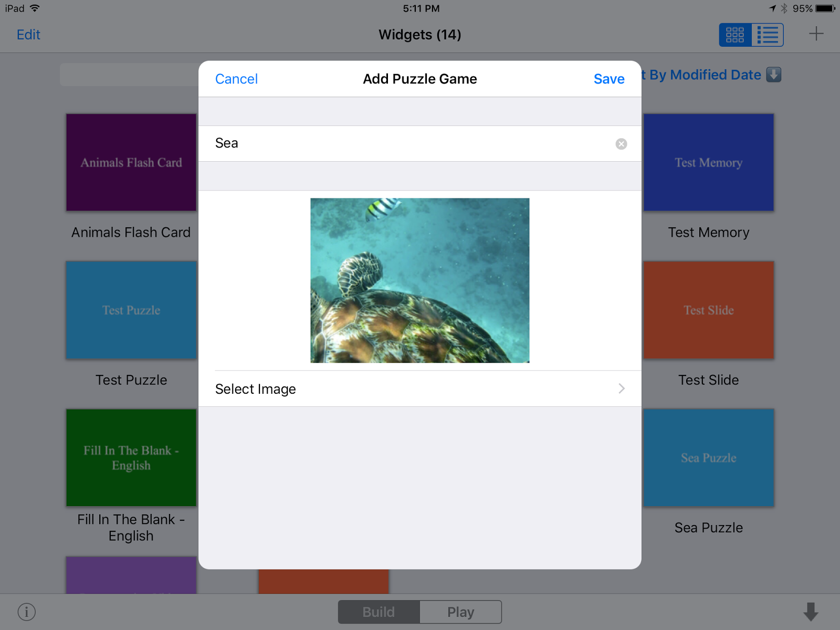Tap the Sea Puzzle caption label

[x=709, y=528]
